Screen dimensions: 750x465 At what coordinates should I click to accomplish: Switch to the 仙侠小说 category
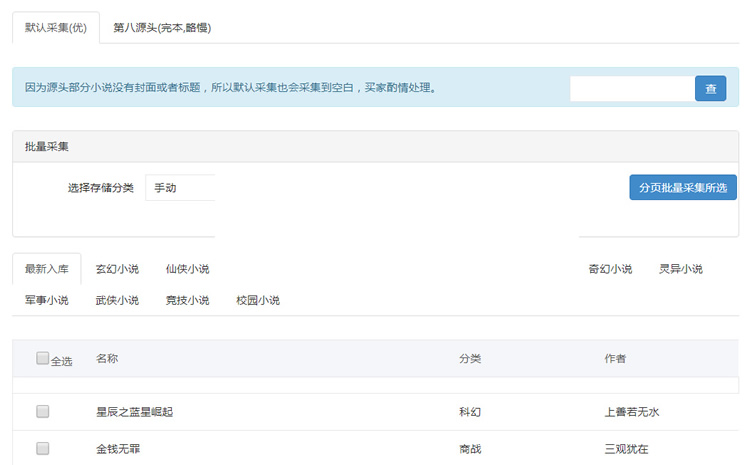click(187, 269)
